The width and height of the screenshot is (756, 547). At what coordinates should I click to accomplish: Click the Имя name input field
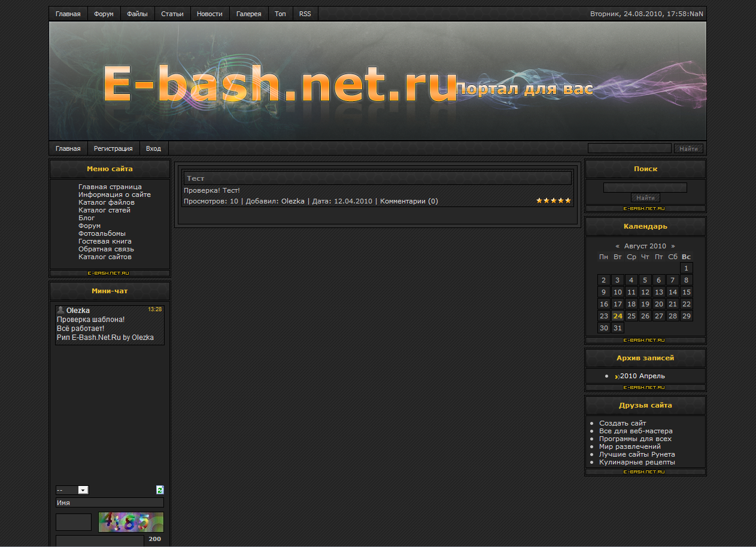(110, 503)
